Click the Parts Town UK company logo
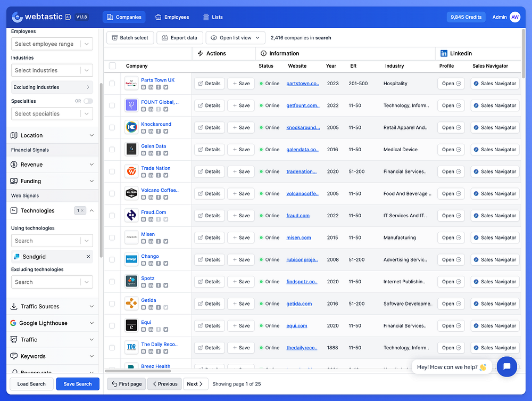The width and height of the screenshot is (532, 401). (x=131, y=84)
